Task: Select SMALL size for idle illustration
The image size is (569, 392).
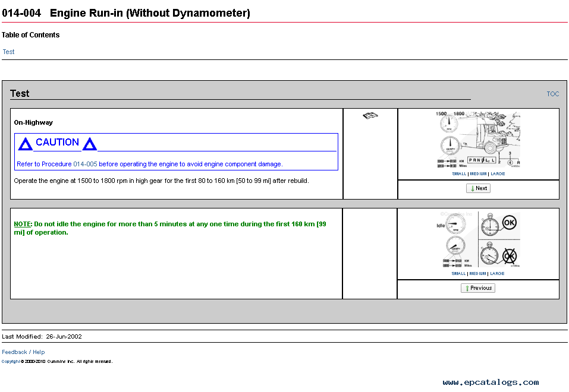Action: 458,273
